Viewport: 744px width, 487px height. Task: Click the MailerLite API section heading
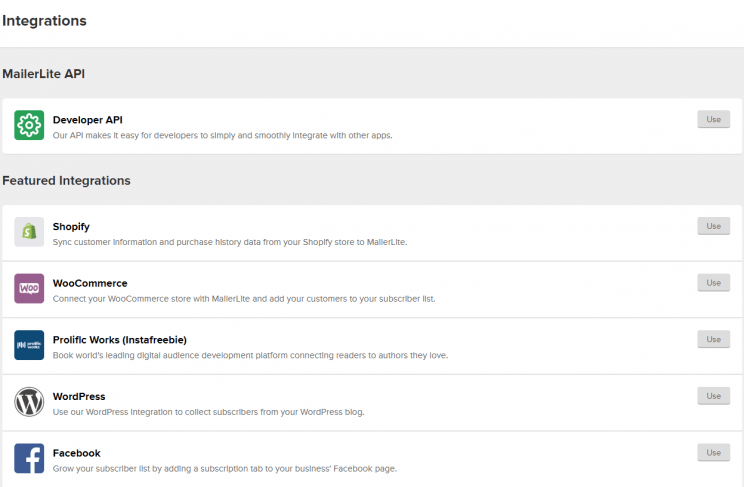[44, 74]
